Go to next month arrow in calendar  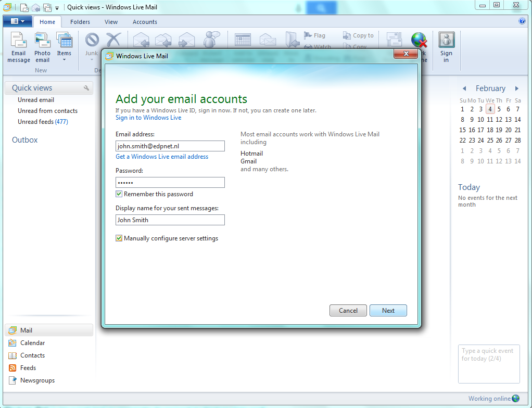517,88
